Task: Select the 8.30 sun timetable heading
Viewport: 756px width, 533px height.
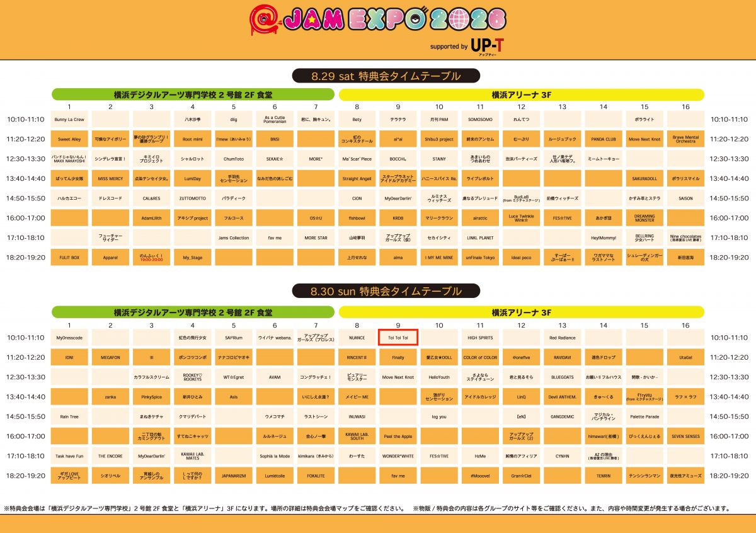Action: coord(386,291)
